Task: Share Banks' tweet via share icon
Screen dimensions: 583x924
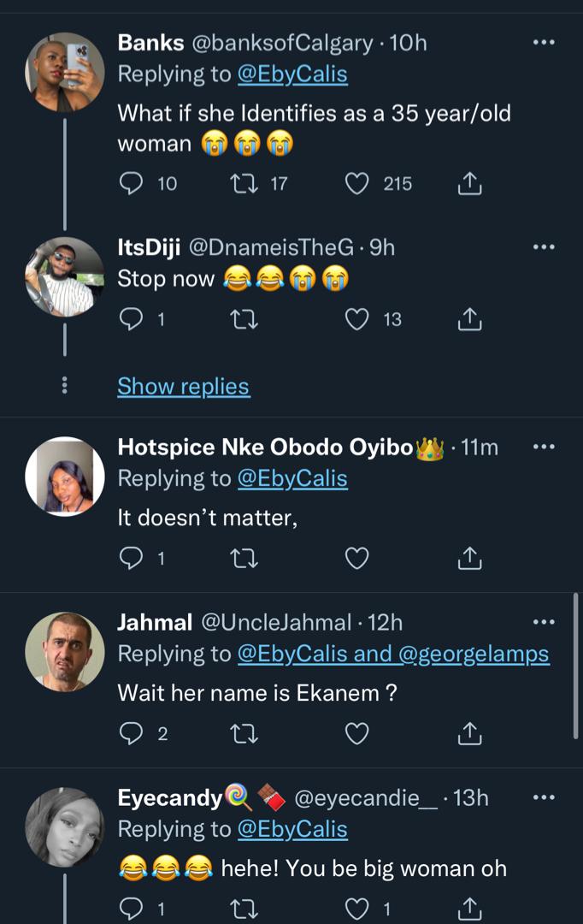Action: coord(470,183)
